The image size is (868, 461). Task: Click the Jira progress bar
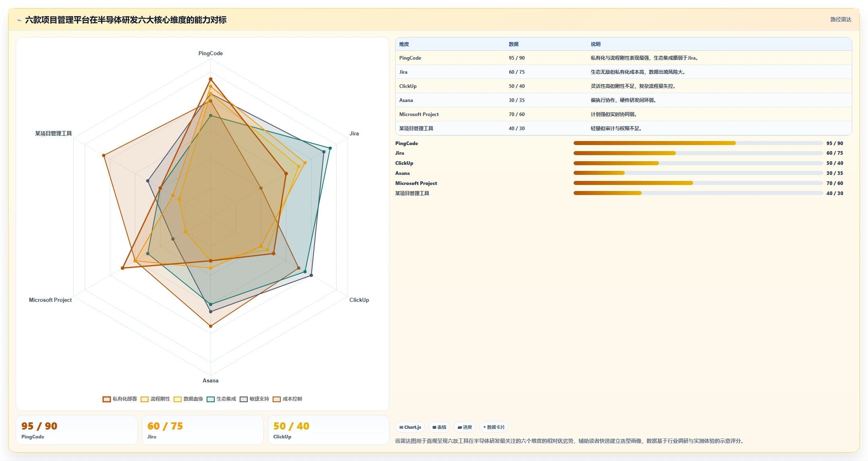click(x=698, y=153)
